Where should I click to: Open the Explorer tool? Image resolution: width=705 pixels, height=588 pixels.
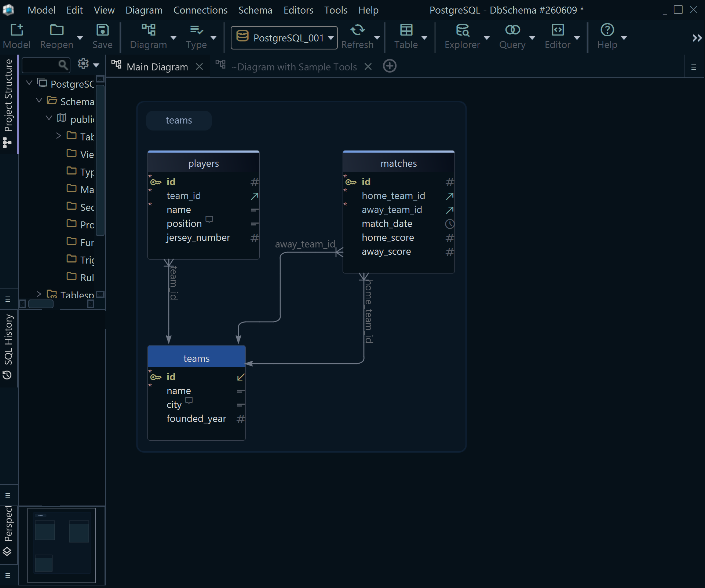click(462, 30)
